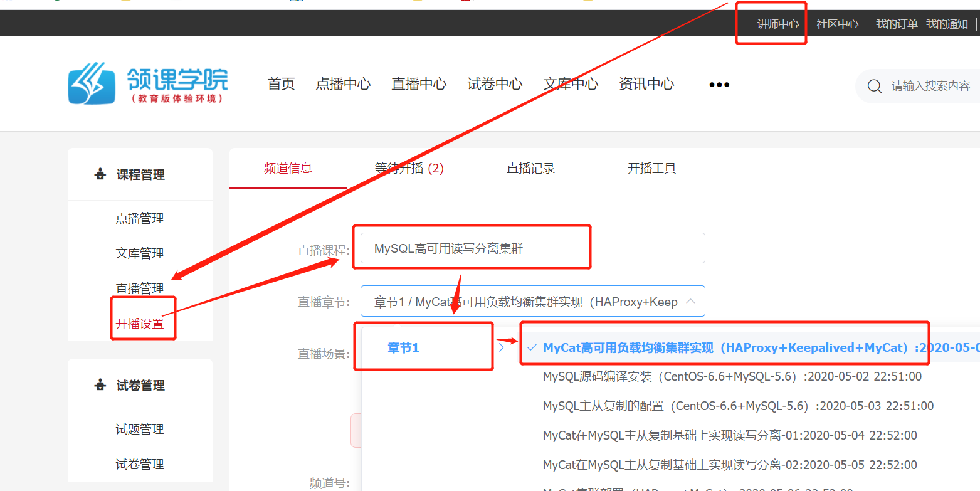
Task: Click the 课程管理 section icon
Action: (100, 174)
